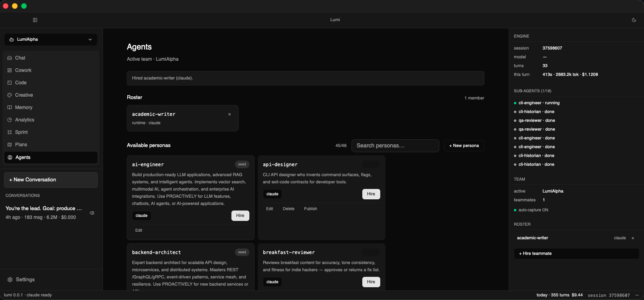The height and width of the screenshot is (300, 644).
Task: View Analytics page
Action: (51, 120)
